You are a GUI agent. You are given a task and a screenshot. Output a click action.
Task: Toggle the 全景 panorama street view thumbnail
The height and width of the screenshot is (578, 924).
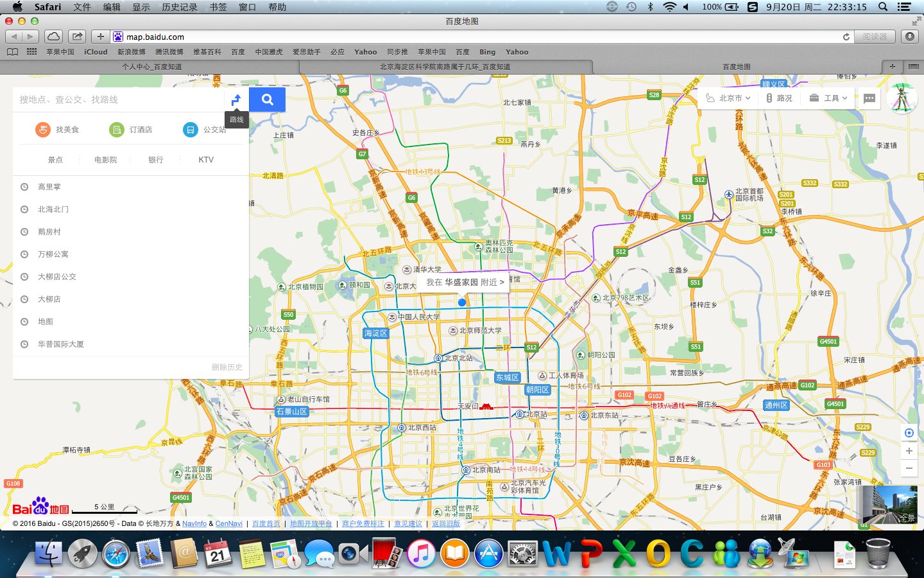[x=889, y=505]
